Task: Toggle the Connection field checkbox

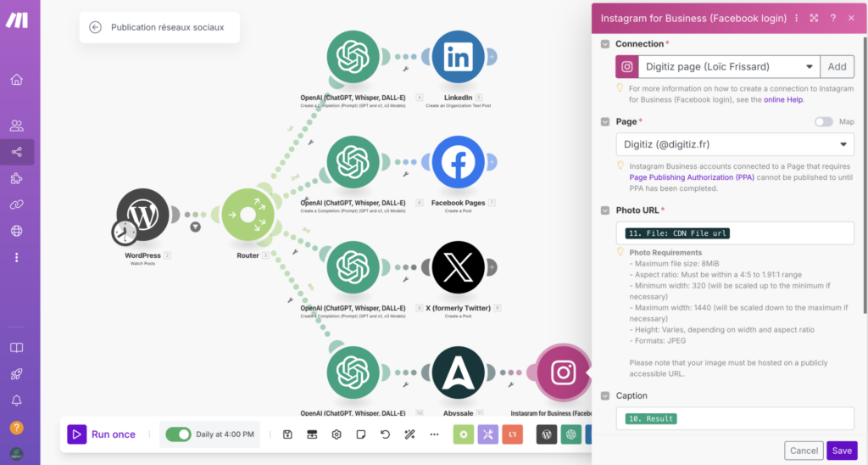Action: (605, 44)
